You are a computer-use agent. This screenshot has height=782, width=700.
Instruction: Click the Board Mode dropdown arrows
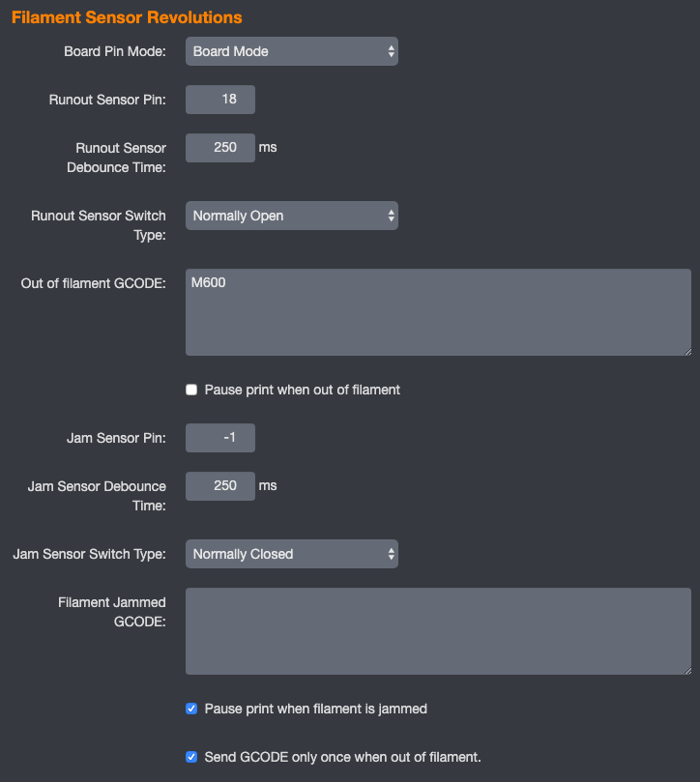point(392,51)
